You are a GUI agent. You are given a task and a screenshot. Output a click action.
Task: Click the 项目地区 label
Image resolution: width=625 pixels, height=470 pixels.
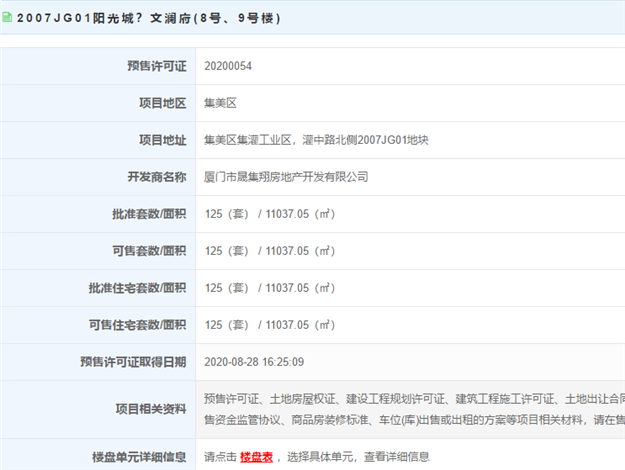click(x=163, y=103)
